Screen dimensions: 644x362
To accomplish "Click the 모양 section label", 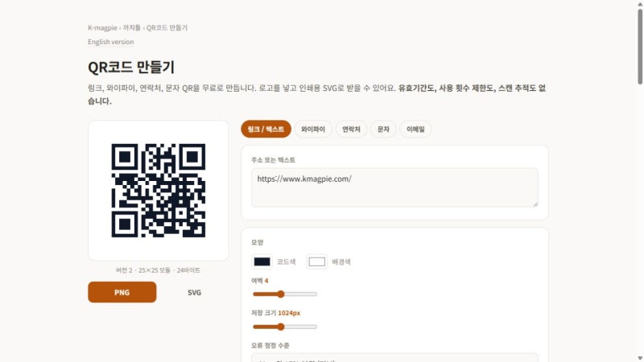I will [x=257, y=242].
